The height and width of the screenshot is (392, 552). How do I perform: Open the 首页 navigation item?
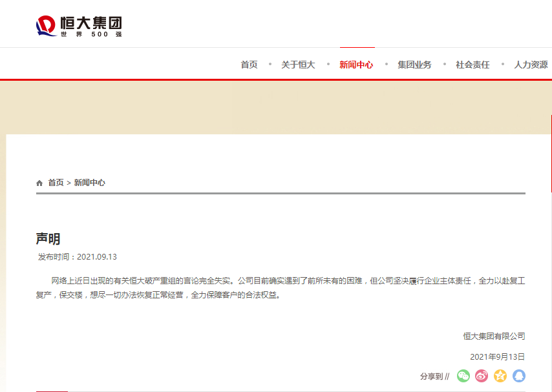[x=249, y=65]
